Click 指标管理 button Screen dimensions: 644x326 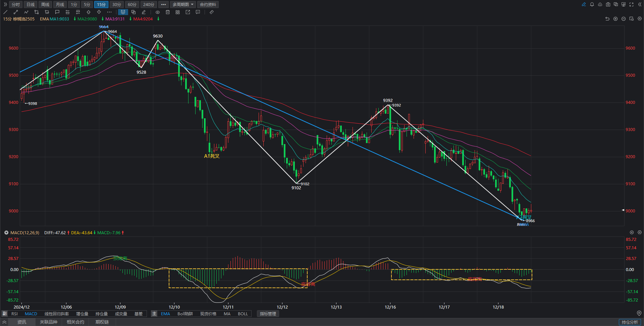click(268, 314)
